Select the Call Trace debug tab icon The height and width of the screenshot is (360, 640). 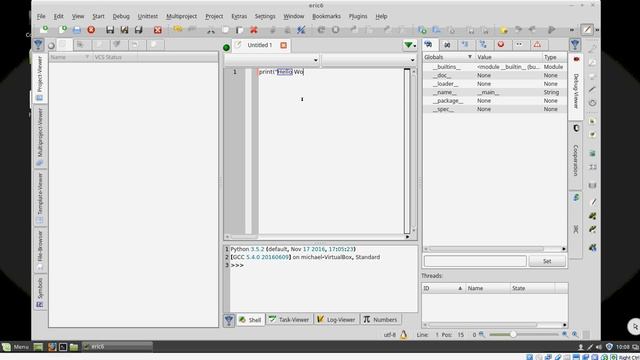click(x=483, y=44)
